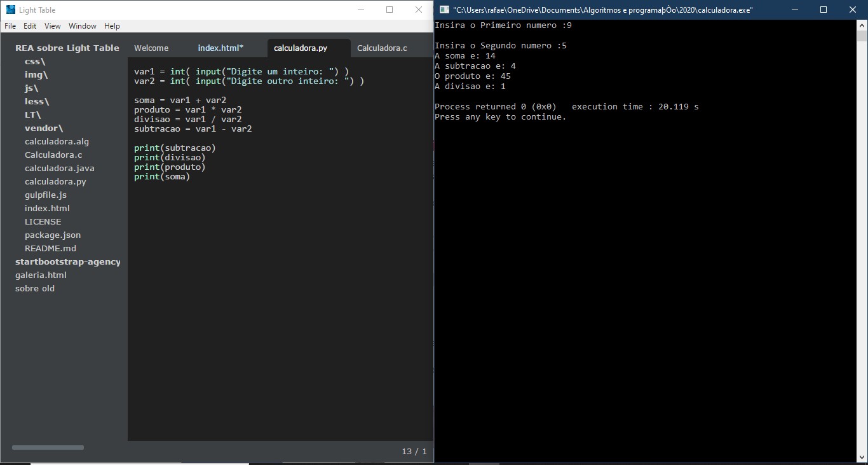
Task: Open README.md in the workspace tree
Action: click(50, 248)
